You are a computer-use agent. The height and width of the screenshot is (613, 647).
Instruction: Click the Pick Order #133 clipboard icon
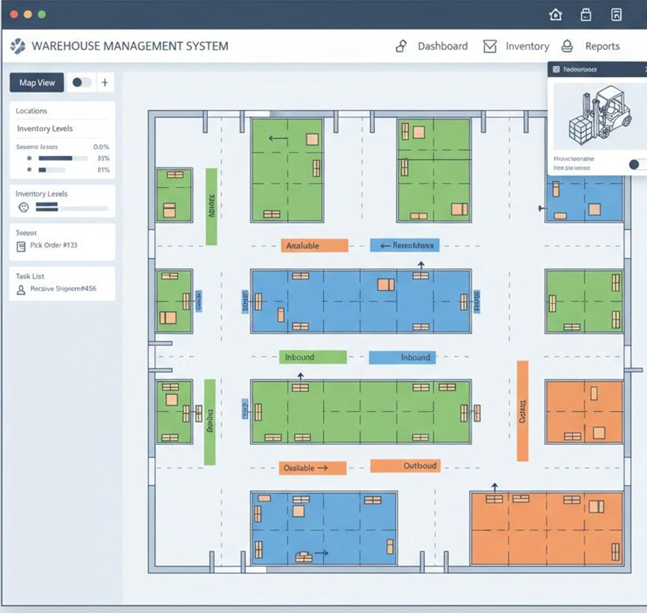point(21,245)
